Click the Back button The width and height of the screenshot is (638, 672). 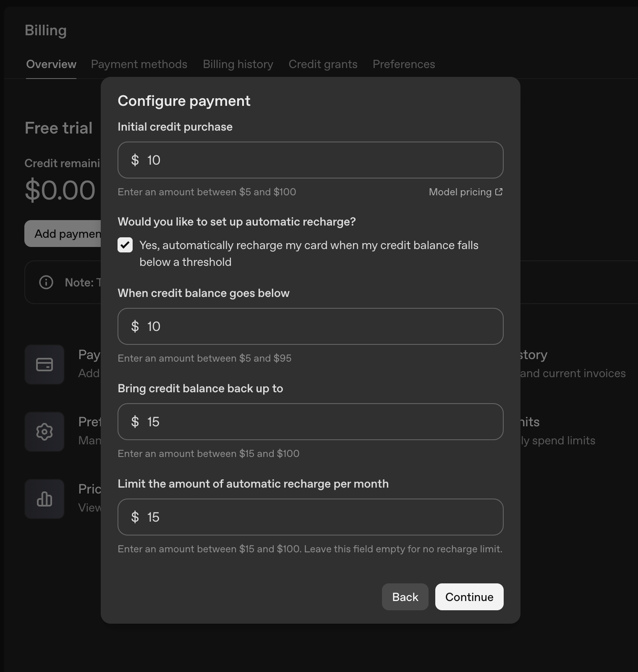[405, 597]
